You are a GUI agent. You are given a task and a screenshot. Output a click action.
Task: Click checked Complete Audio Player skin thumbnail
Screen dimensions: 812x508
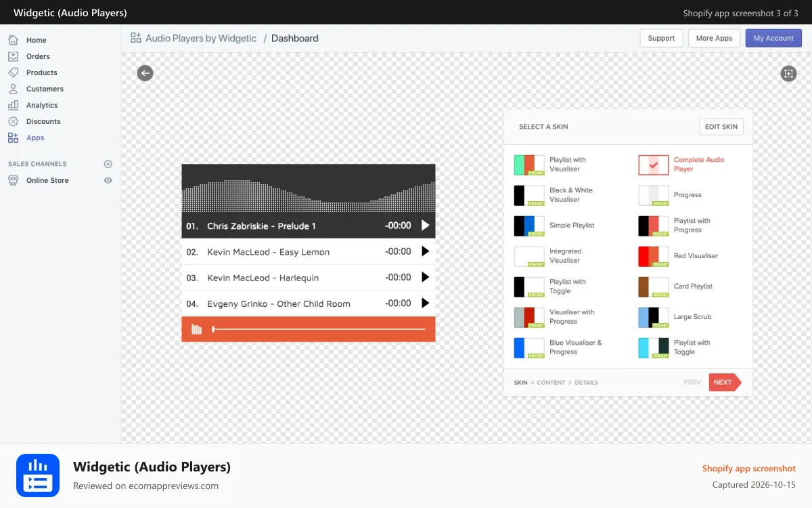point(654,165)
